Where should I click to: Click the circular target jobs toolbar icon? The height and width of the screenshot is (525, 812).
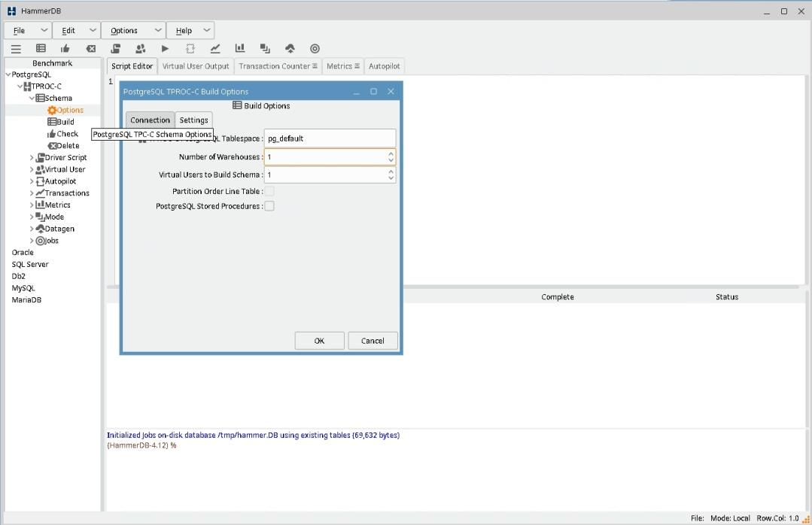pos(315,48)
